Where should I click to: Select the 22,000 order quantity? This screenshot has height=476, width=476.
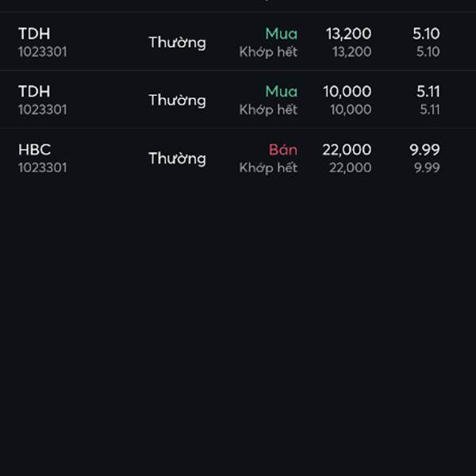click(347, 149)
